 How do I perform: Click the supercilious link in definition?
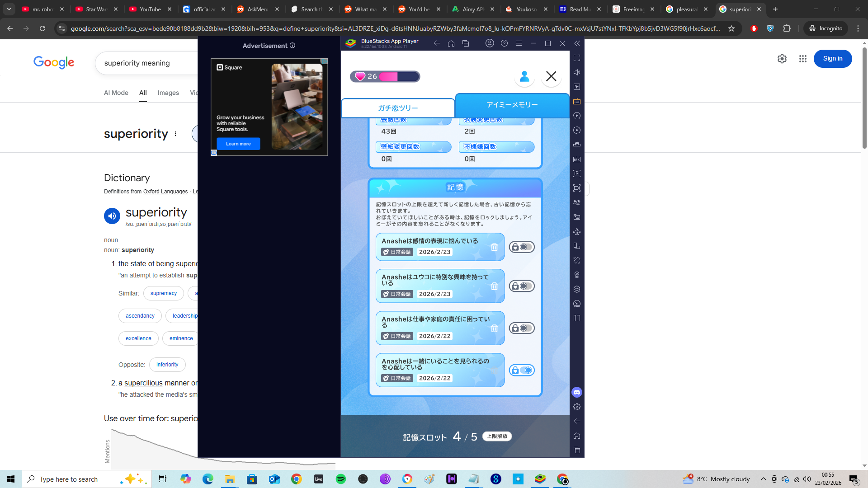143,383
